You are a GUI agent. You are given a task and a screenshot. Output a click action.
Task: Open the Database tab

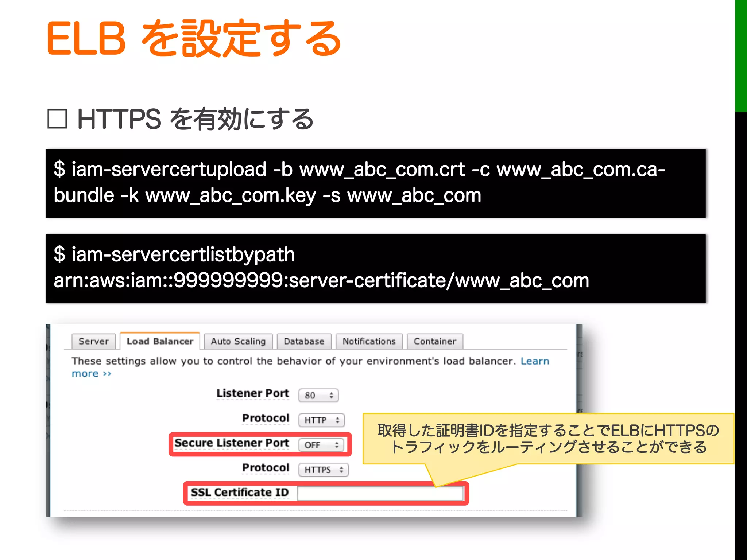[x=304, y=341]
